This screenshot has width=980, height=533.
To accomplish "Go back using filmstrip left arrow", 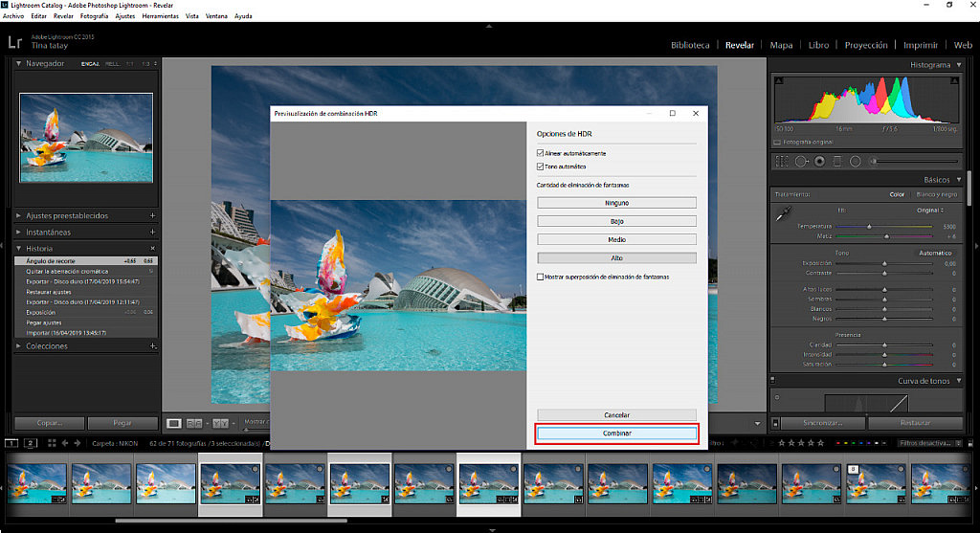I will tap(65, 443).
